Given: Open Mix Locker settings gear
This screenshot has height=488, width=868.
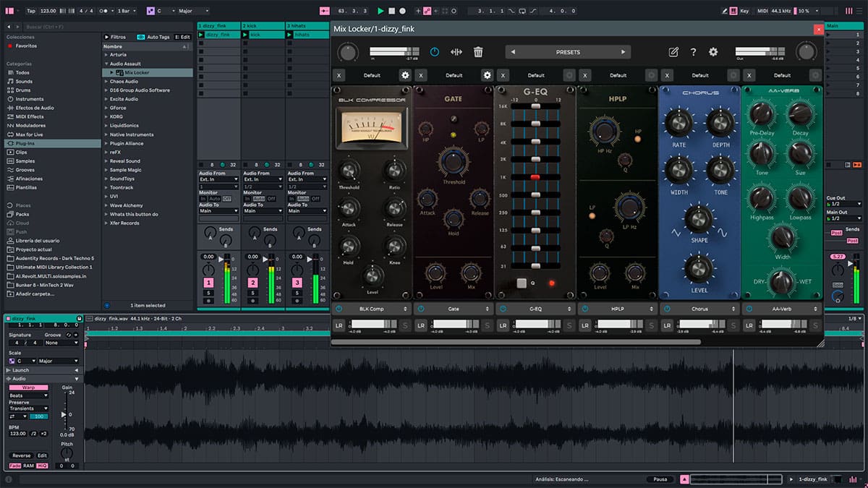Looking at the screenshot, I should pyautogui.click(x=713, y=52).
